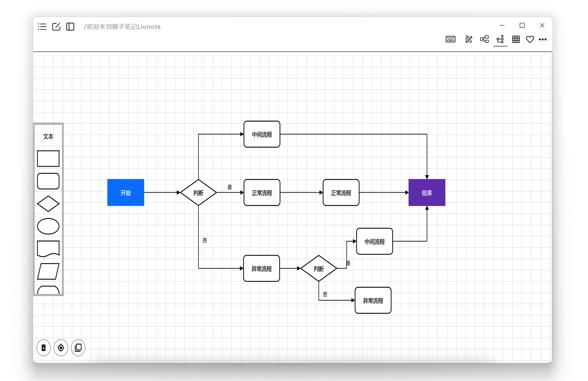Pick the ellipse shape from palette
The width and height of the screenshot is (588, 381).
pyautogui.click(x=48, y=226)
